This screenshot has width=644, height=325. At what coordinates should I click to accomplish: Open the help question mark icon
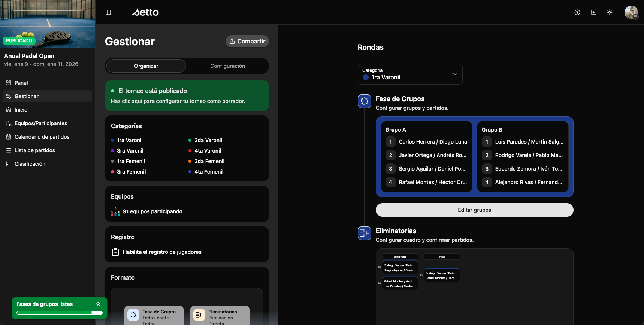[x=577, y=12]
